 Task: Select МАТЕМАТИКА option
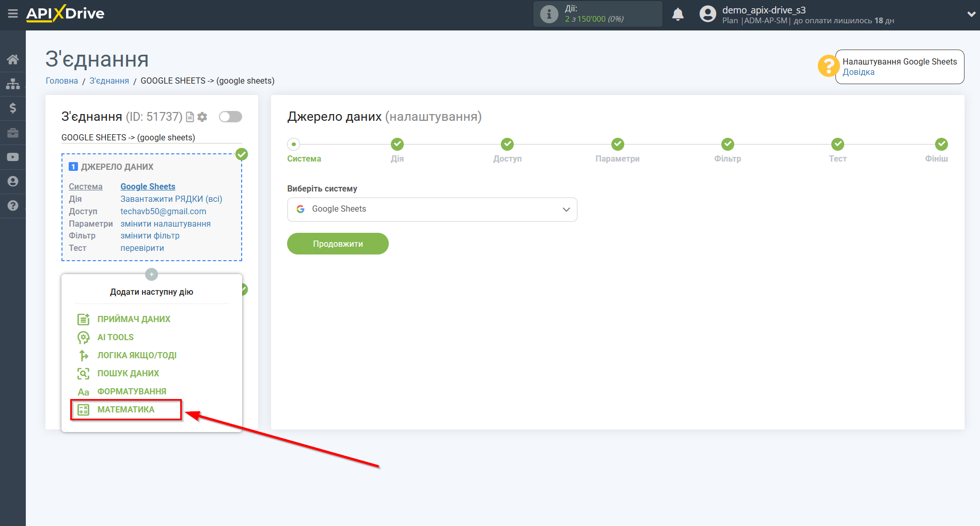coord(126,409)
